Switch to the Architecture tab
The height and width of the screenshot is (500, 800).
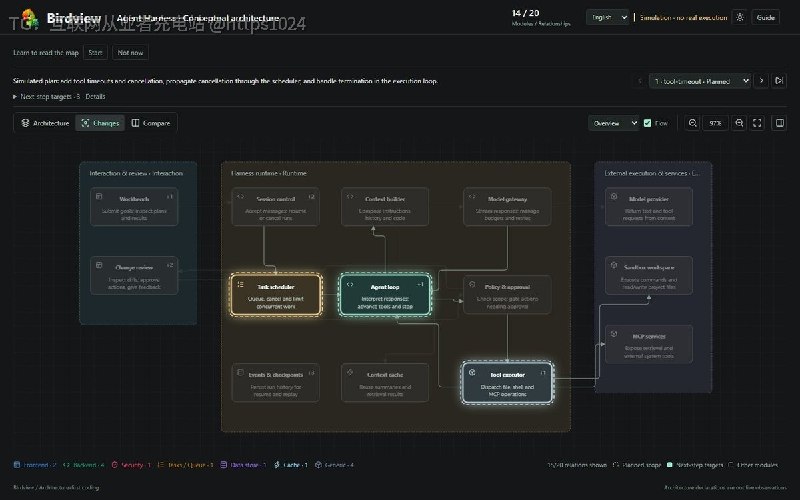pos(45,123)
